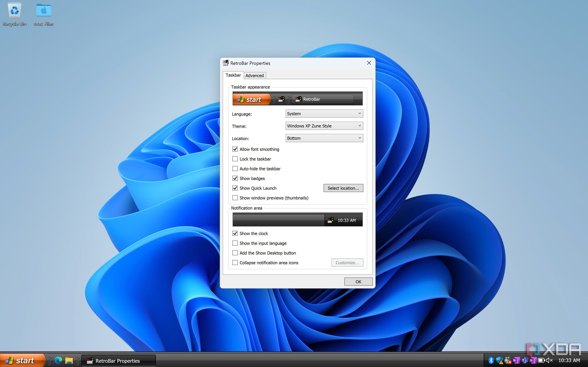588x367 pixels.
Task: Switch to the Advanced tab
Action: point(254,76)
